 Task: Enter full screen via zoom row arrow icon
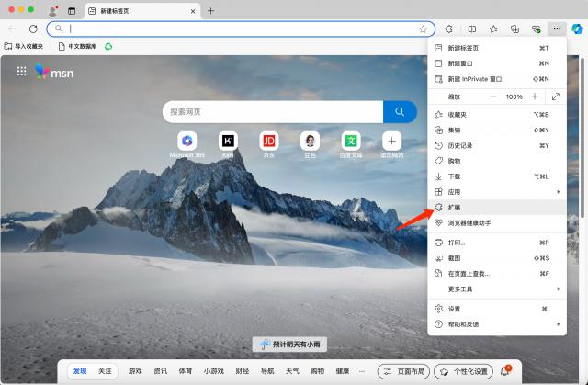[555, 96]
